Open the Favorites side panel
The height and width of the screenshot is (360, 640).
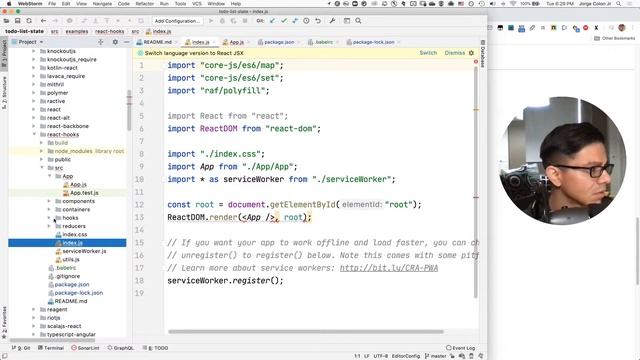pyautogui.click(x=4, y=323)
